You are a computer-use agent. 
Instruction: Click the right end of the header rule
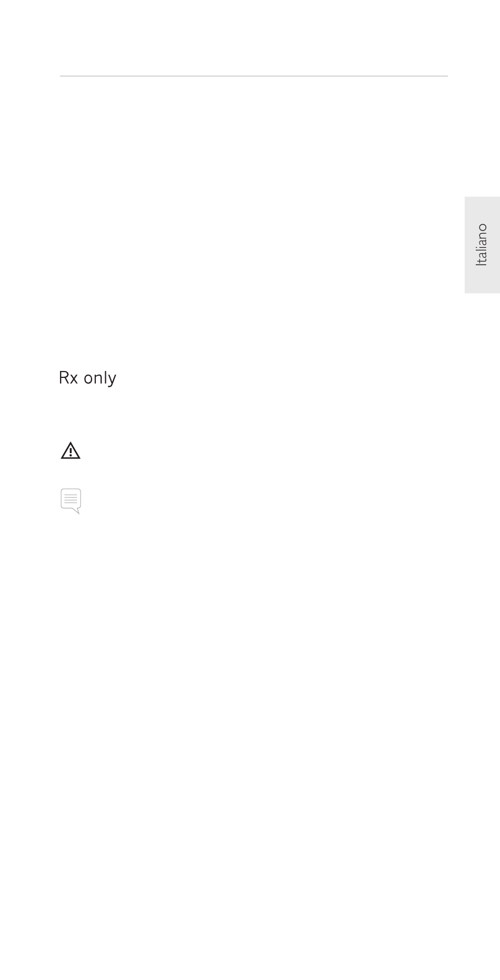447,76
